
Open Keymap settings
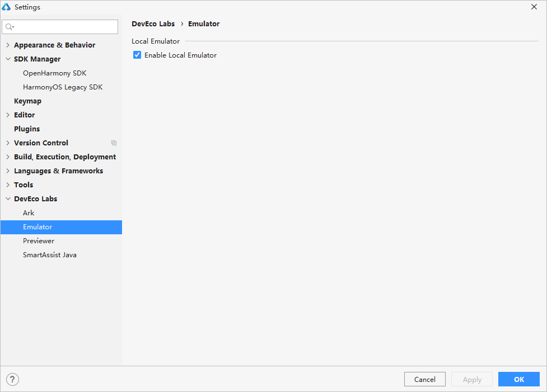pyautogui.click(x=27, y=101)
